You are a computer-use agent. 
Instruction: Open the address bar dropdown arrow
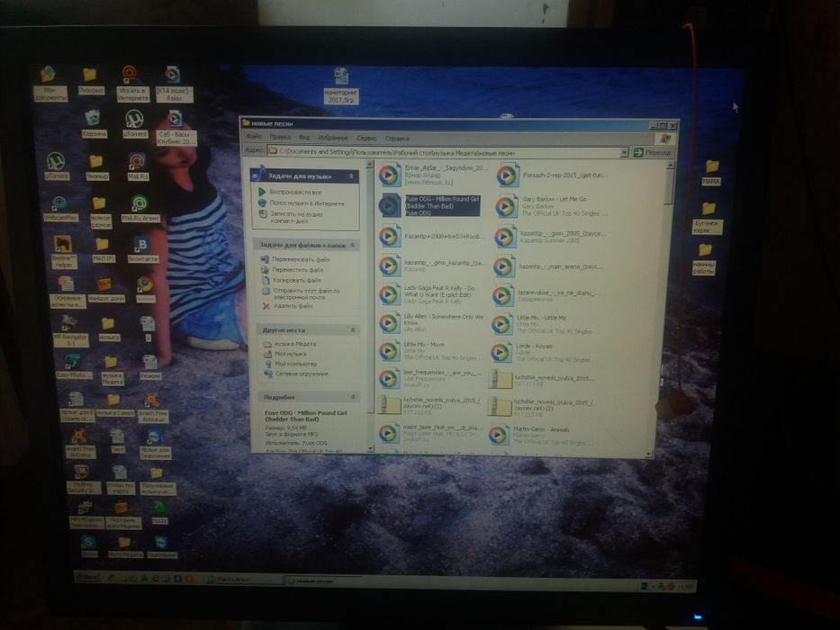click(x=624, y=153)
